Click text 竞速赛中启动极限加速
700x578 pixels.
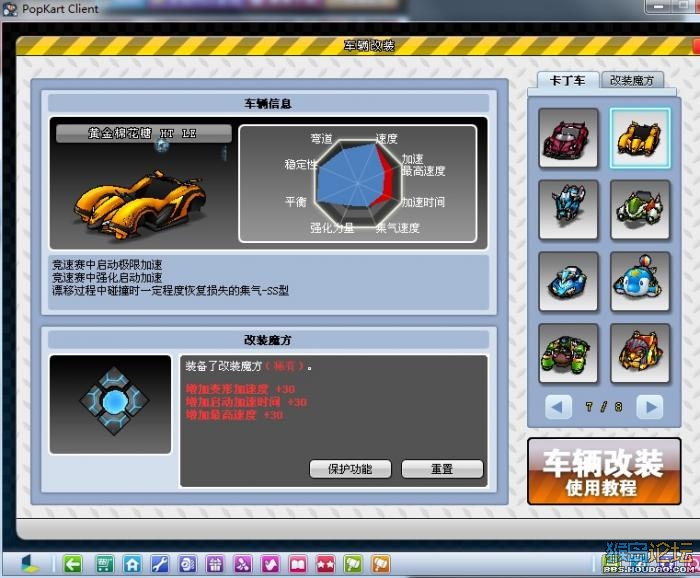107,265
